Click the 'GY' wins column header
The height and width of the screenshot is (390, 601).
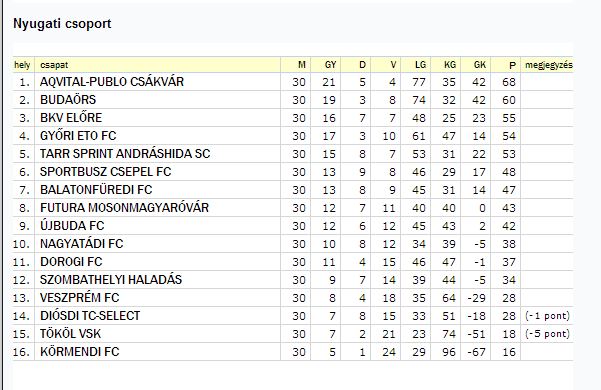[330, 65]
